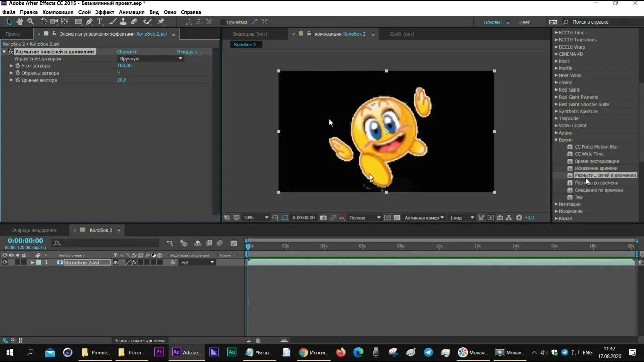Enable the Привязка snapping checkbox
Viewport: 644px width, 362px height.
(223, 22)
